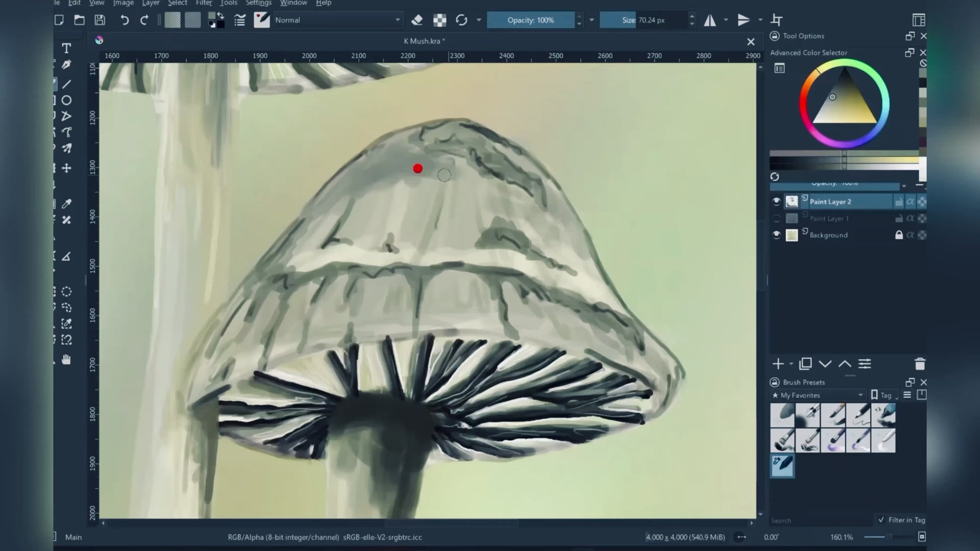The image size is (980, 551).
Task: Toggle eraser mode in toolbar
Action: coord(416,20)
